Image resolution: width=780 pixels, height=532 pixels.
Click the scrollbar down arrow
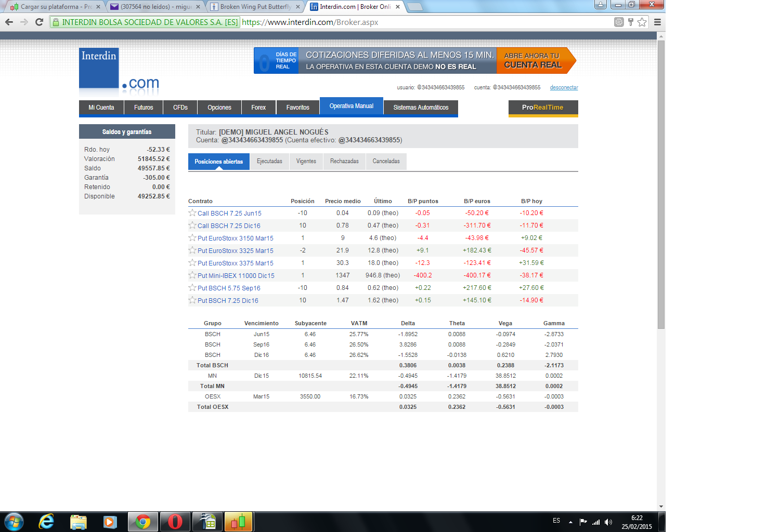661,506
